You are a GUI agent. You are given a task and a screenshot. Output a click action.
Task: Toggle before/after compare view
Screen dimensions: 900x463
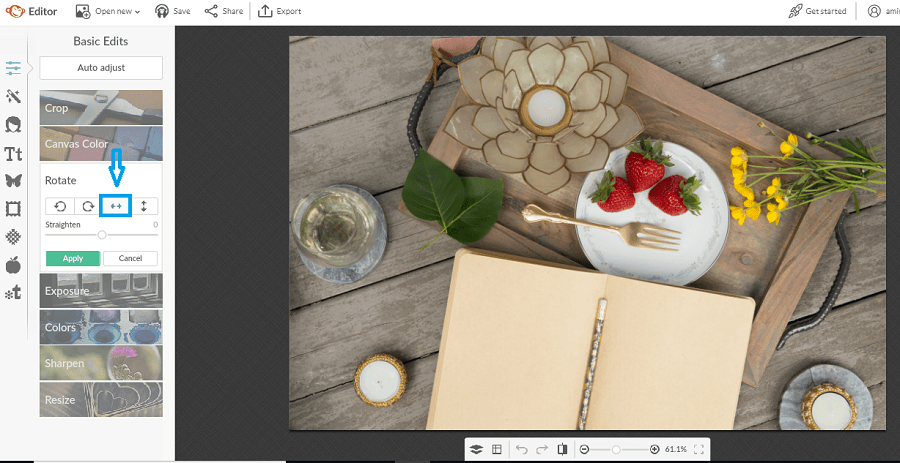pos(562,450)
